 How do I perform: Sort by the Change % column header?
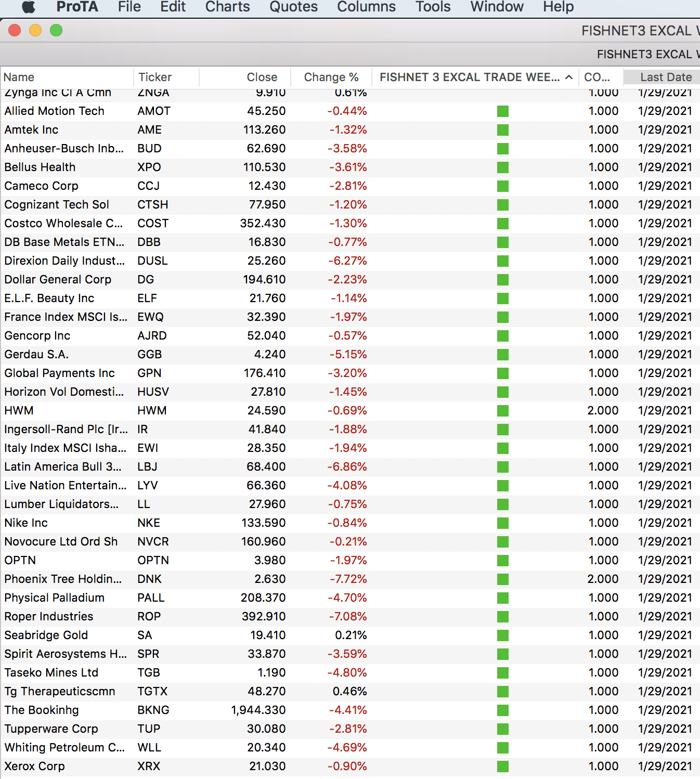click(x=331, y=77)
